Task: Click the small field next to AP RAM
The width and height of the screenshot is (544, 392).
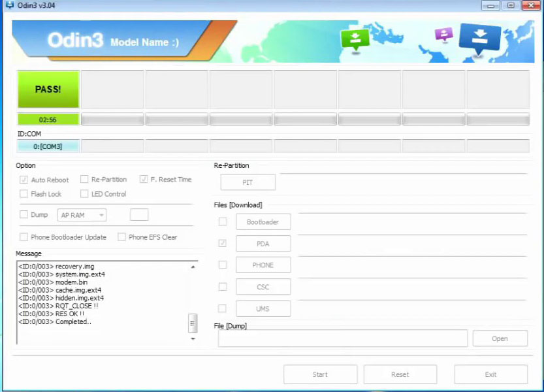Action: pyautogui.click(x=139, y=214)
